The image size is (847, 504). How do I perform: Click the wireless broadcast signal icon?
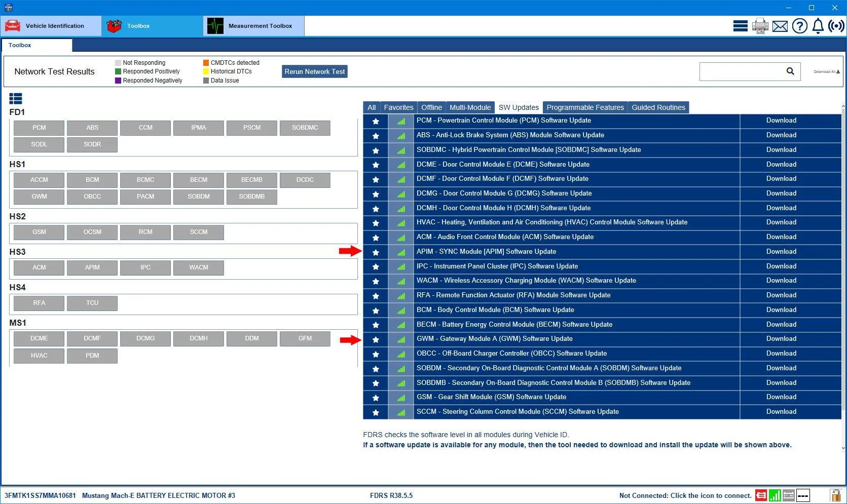(x=836, y=26)
